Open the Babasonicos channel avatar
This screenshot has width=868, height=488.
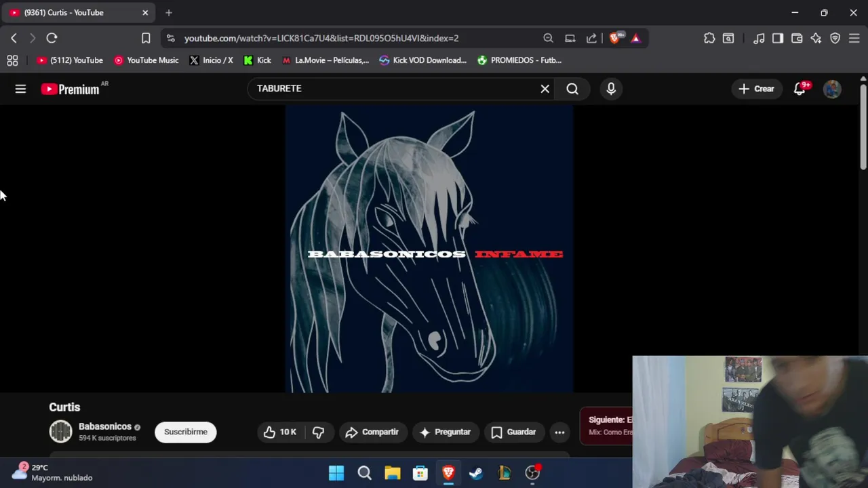(60, 432)
